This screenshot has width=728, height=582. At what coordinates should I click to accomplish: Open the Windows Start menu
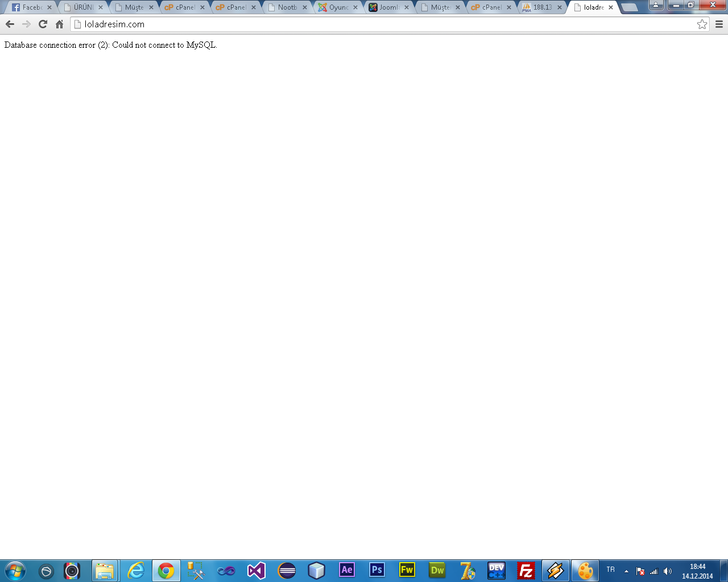15,571
